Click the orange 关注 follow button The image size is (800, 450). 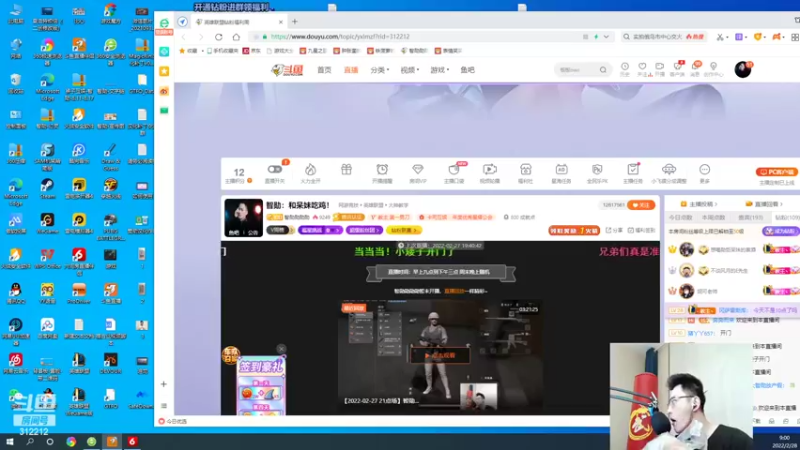point(641,205)
